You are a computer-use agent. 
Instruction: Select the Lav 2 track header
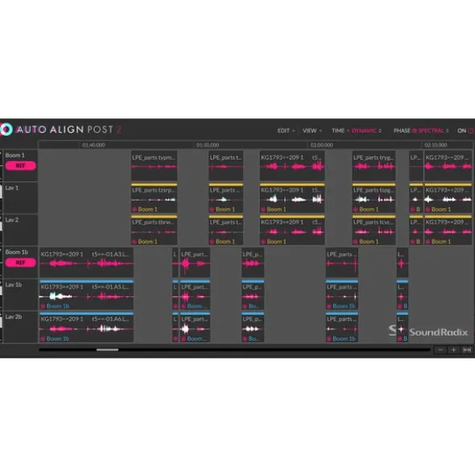pos(20,230)
